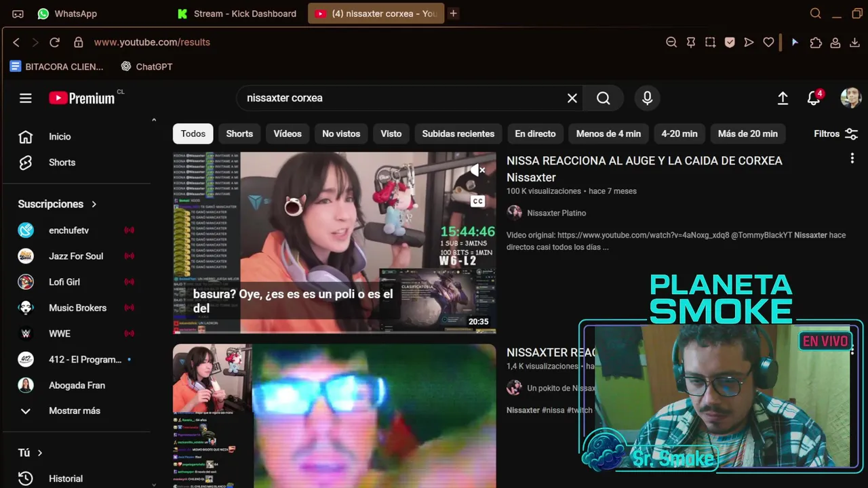
Task: Open the second result thumbnail
Action: pos(334,416)
